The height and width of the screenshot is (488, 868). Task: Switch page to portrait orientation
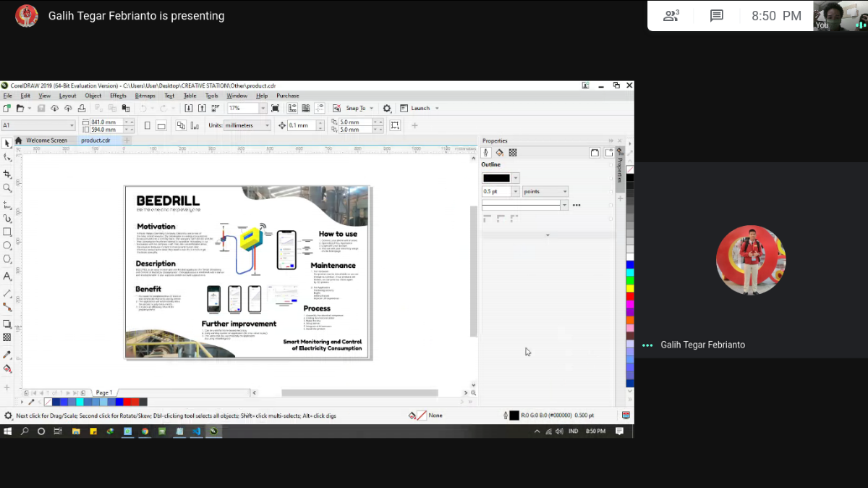coord(148,125)
